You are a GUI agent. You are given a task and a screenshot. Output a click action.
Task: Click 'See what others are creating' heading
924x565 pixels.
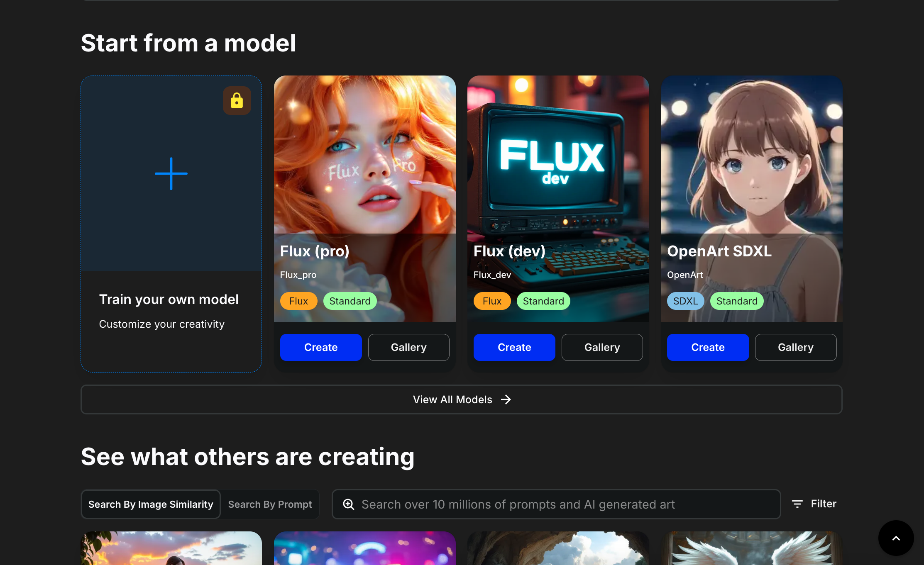click(248, 457)
